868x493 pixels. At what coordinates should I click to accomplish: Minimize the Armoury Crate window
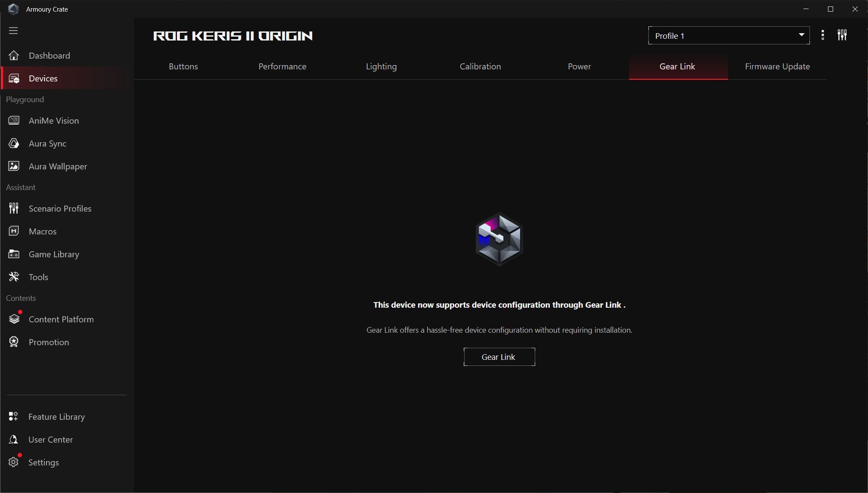point(806,9)
